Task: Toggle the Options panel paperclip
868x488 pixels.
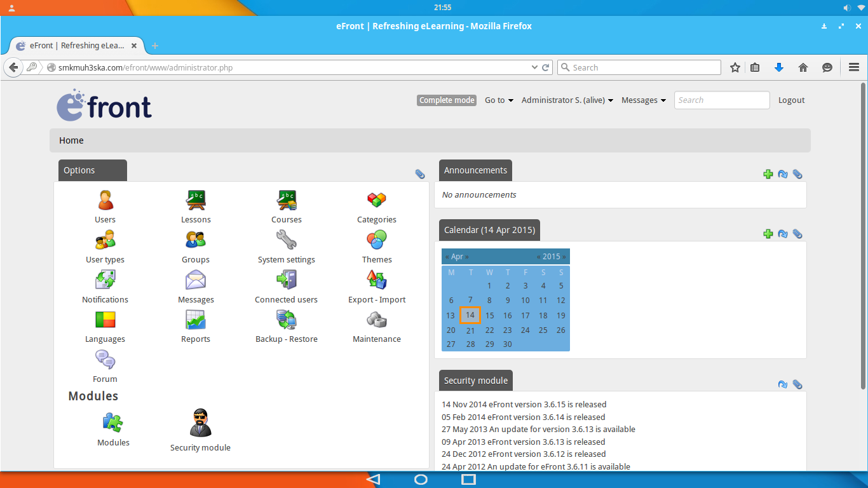Action: (419, 173)
